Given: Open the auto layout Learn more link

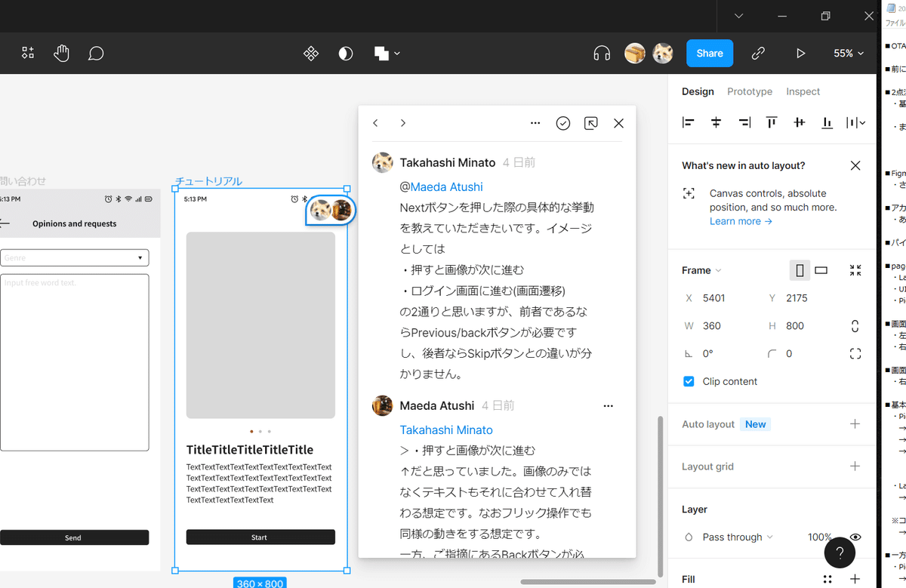Looking at the screenshot, I should (x=736, y=221).
